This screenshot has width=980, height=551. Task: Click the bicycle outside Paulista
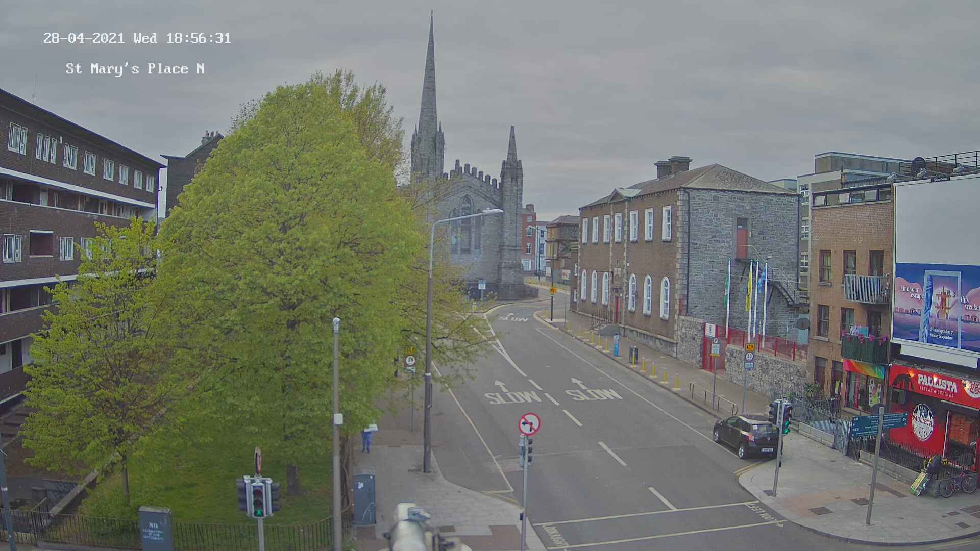tap(958, 483)
